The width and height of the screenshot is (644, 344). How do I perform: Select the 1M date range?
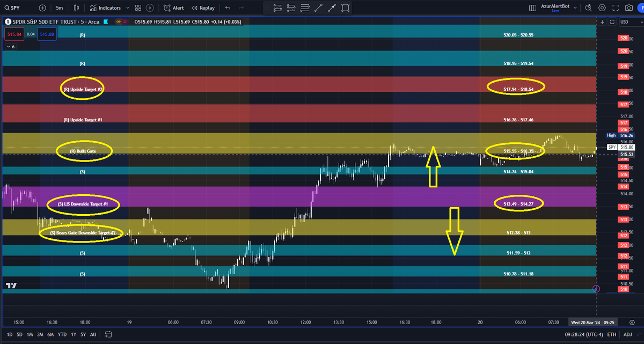click(x=30, y=334)
